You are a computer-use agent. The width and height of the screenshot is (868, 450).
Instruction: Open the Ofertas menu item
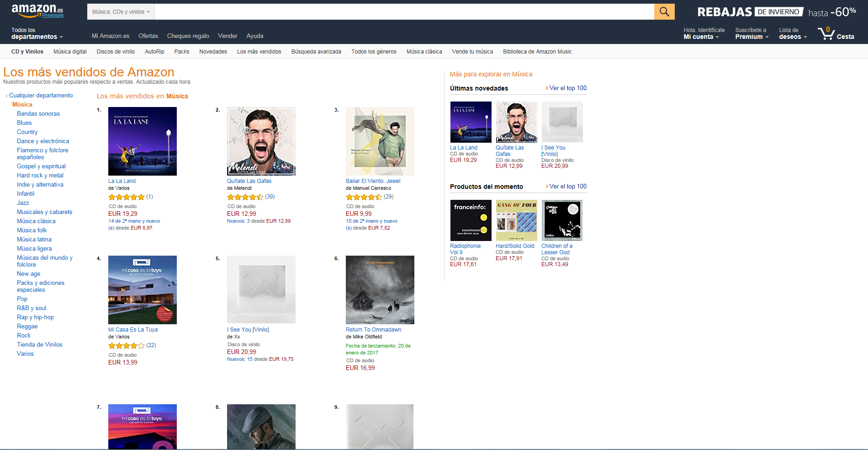[x=148, y=36]
